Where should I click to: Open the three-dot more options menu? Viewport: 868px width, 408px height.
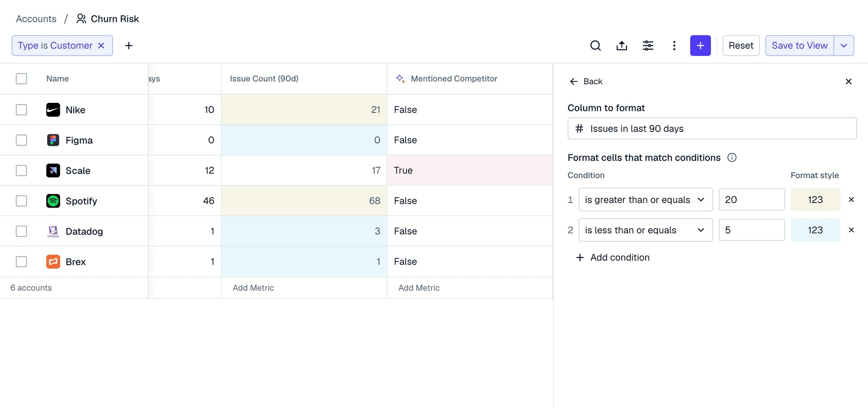[x=674, y=46]
